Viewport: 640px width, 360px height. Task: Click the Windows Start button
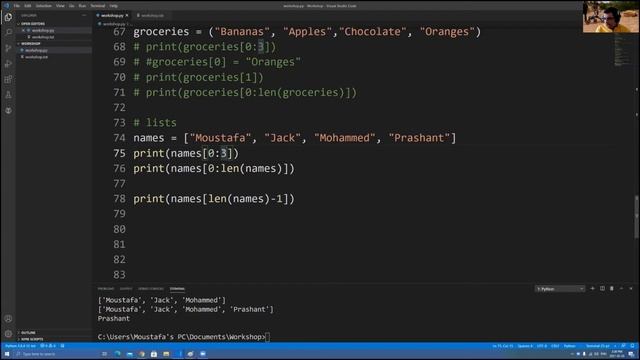coord(7,354)
